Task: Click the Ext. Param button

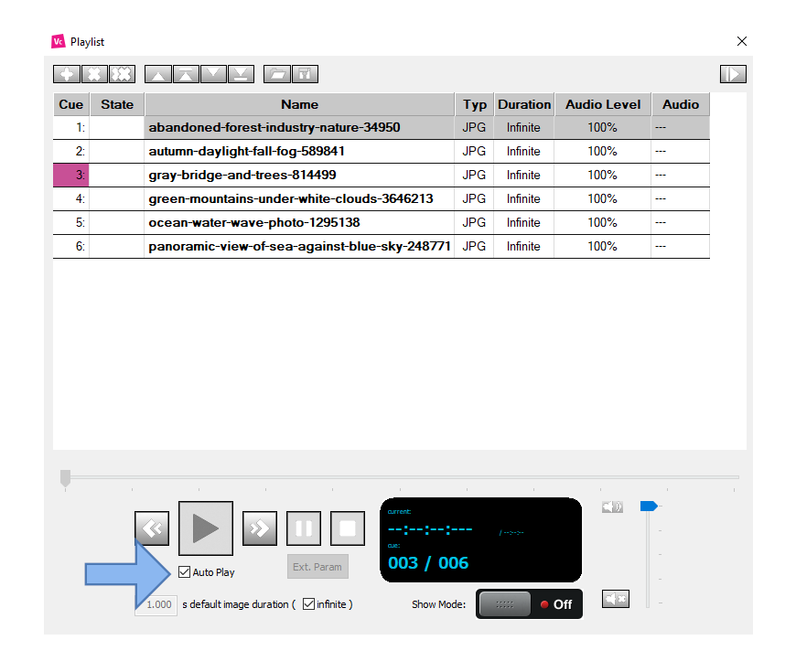Action: [x=317, y=567]
